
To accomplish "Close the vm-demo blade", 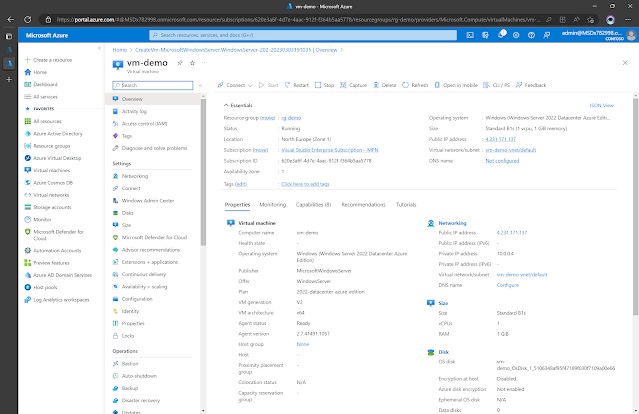I will coord(625,63).
